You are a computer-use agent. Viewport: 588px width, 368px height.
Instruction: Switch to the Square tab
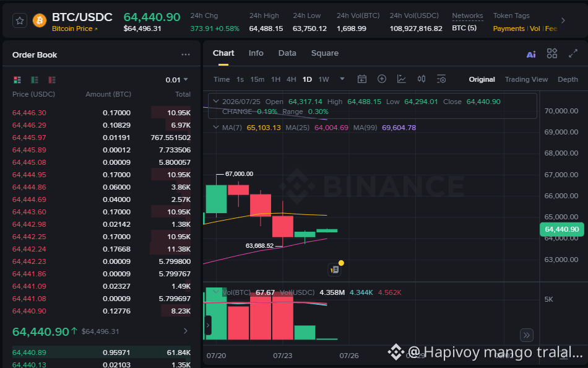coord(325,53)
